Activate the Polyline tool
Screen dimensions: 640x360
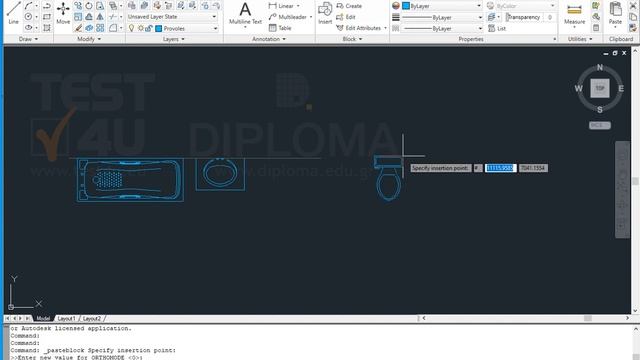[x=47, y=6]
